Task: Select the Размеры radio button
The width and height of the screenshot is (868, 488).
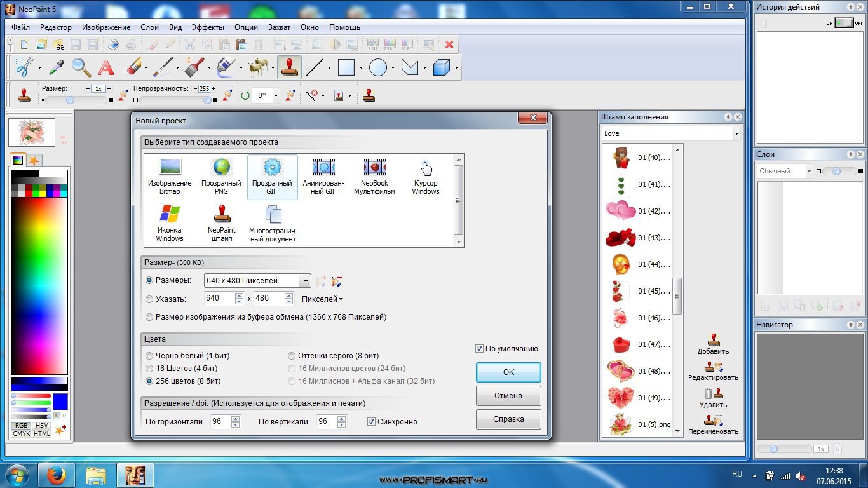Action: pyautogui.click(x=149, y=280)
